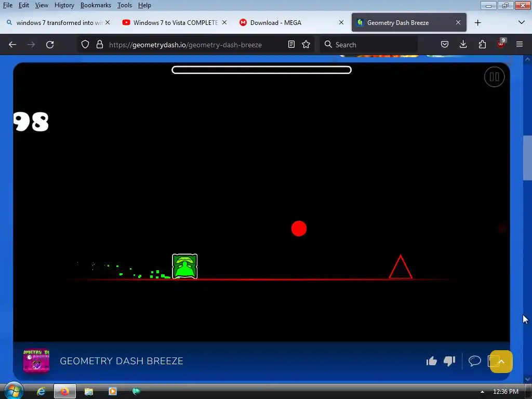
Task: Click the thumbs down dislike icon
Action: point(449,361)
